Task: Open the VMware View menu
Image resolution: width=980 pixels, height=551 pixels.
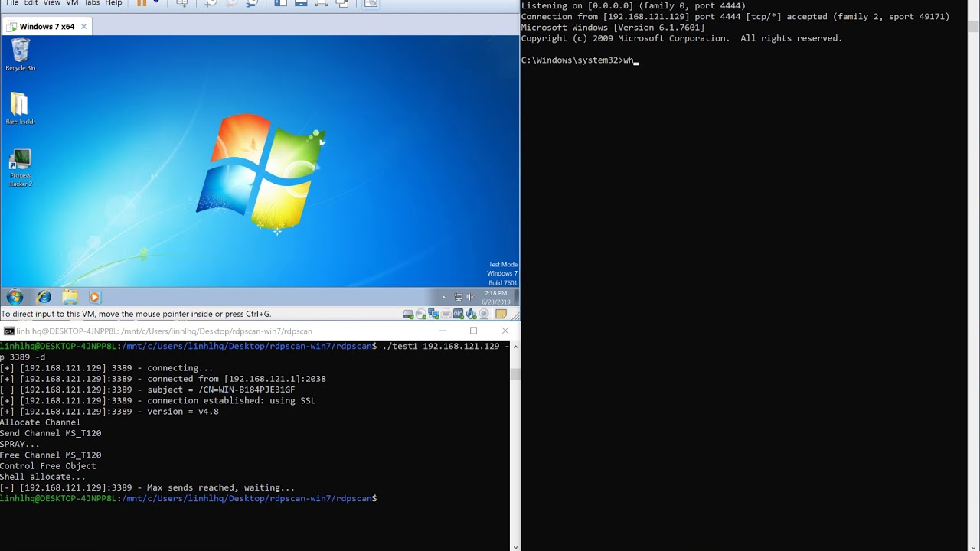Action: pos(51,2)
